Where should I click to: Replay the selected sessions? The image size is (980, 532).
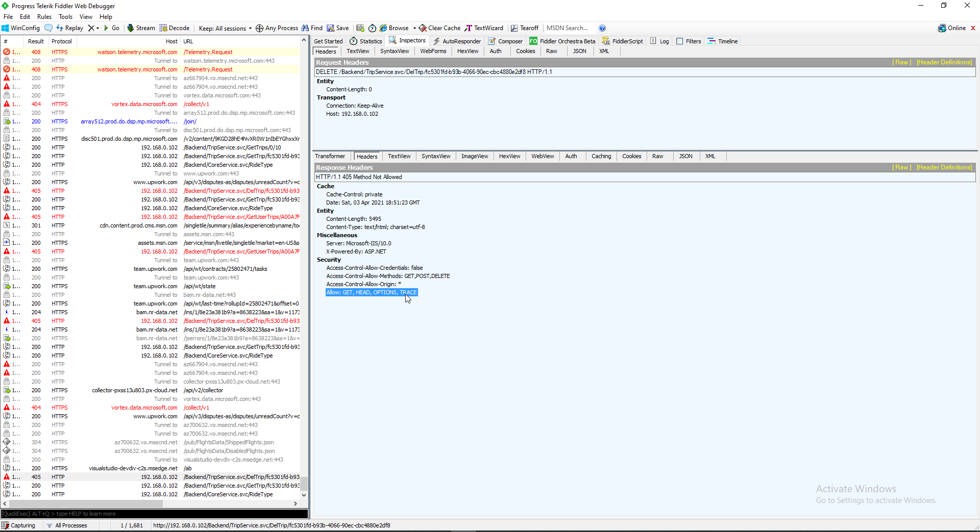69,28
